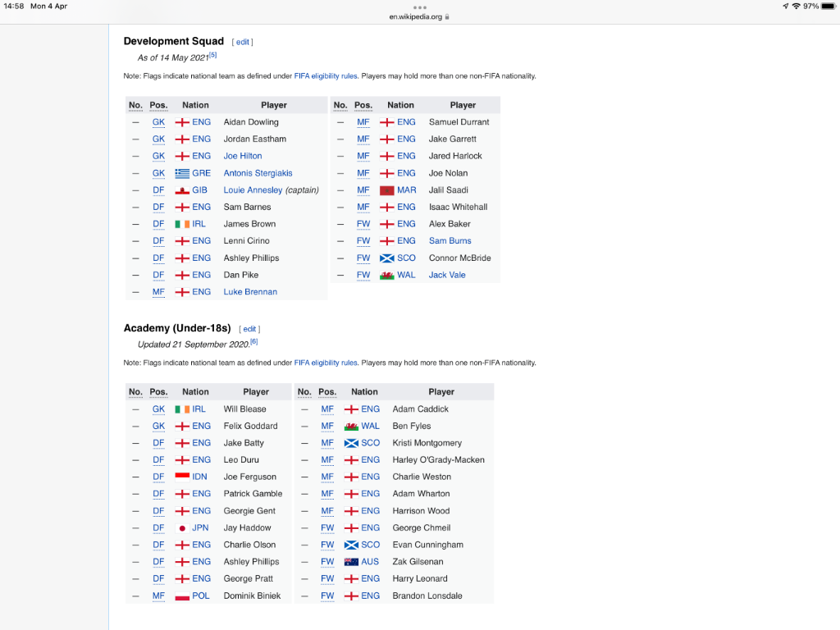Open FIFA eligibility rules link under Development Squad
Viewport: 840px width, 630px height.
pyautogui.click(x=326, y=76)
